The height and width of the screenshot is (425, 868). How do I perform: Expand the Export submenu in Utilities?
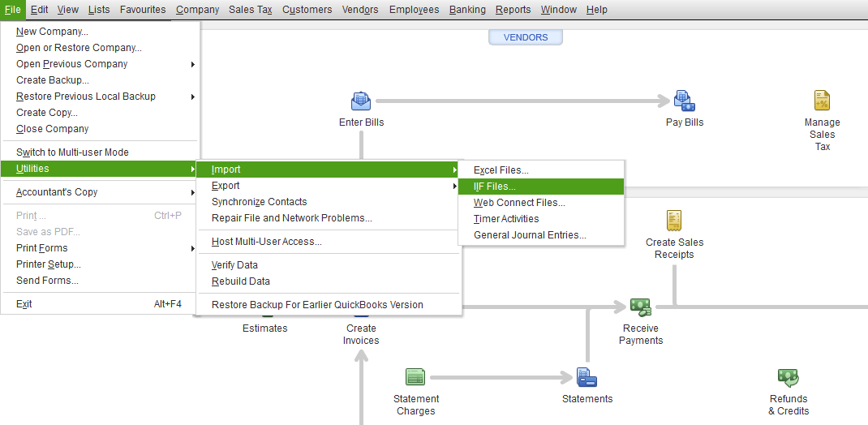tap(329, 186)
